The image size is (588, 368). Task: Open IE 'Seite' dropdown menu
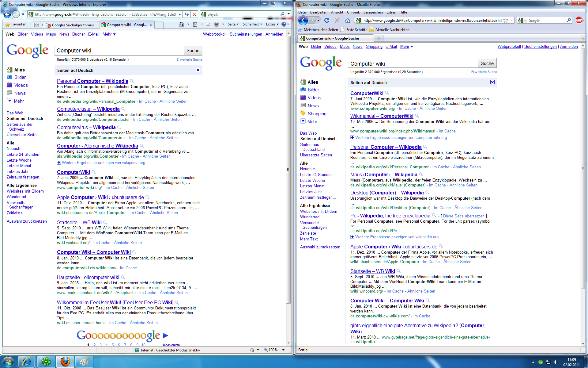tap(233, 24)
